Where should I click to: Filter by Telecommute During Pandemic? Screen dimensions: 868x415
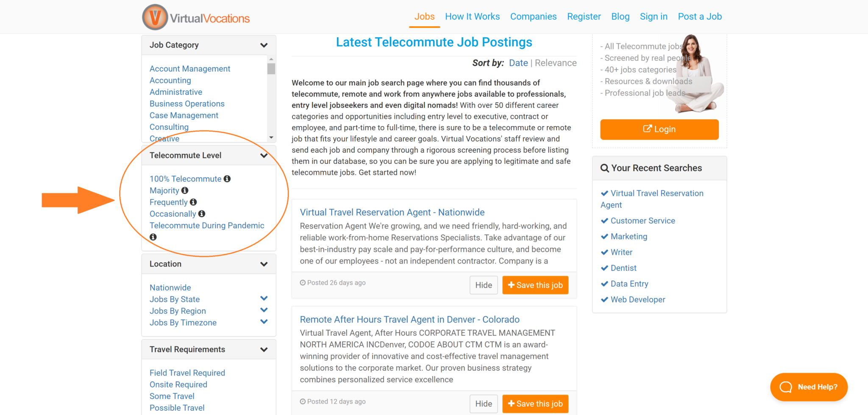[207, 225]
